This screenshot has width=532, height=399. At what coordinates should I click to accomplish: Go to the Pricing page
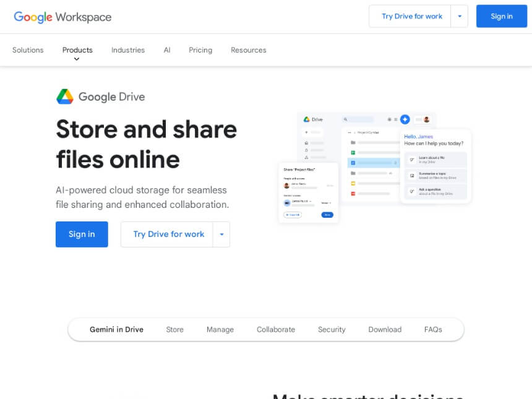click(x=200, y=50)
